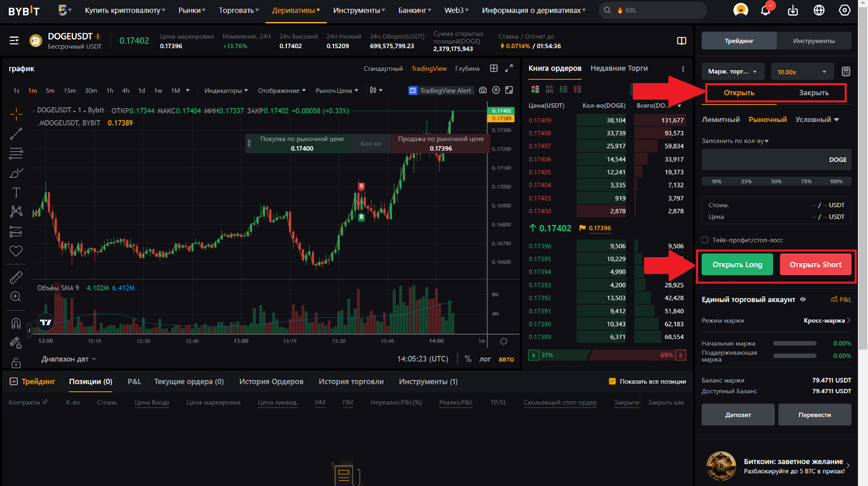Uncheck Показать все позиции checkbox
This screenshot has height=486, width=868.
click(612, 381)
